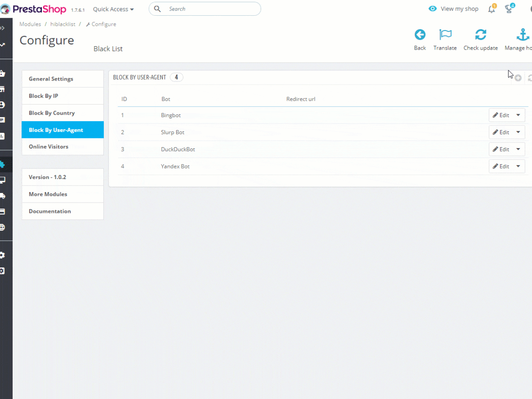Edit the Yandex Bot entry
532x399 pixels.
click(x=501, y=166)
